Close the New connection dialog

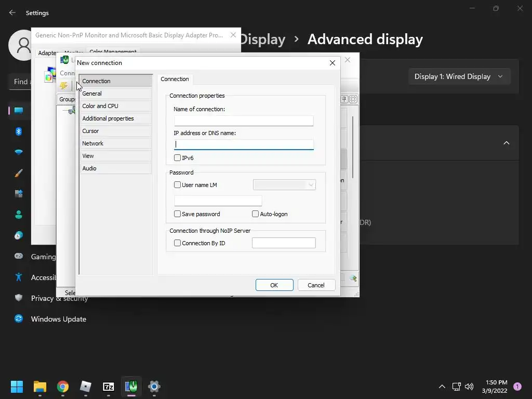point(332,63)
